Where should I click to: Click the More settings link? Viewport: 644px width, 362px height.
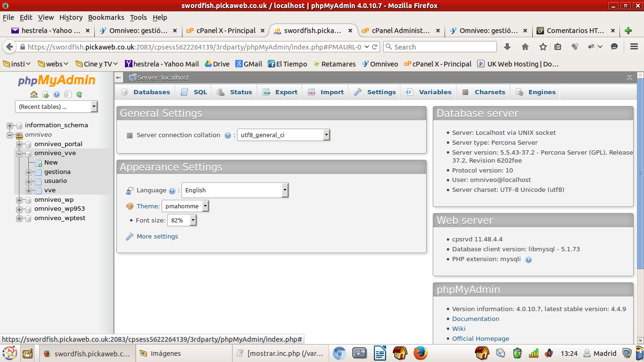[157, 237]
